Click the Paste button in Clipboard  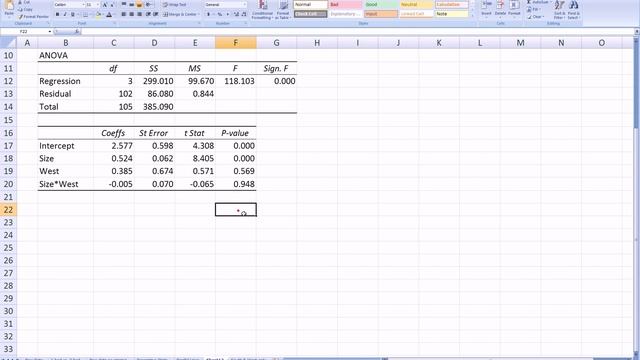click(9, 8)
